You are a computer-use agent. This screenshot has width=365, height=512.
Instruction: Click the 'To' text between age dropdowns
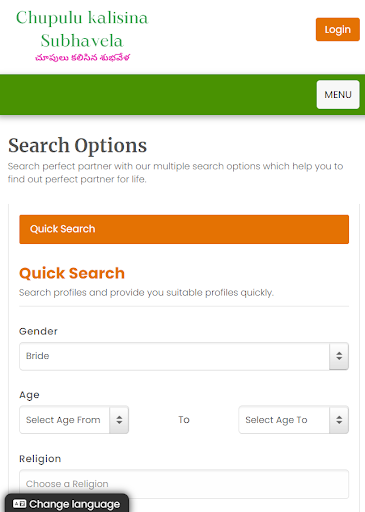click(184, 420)
